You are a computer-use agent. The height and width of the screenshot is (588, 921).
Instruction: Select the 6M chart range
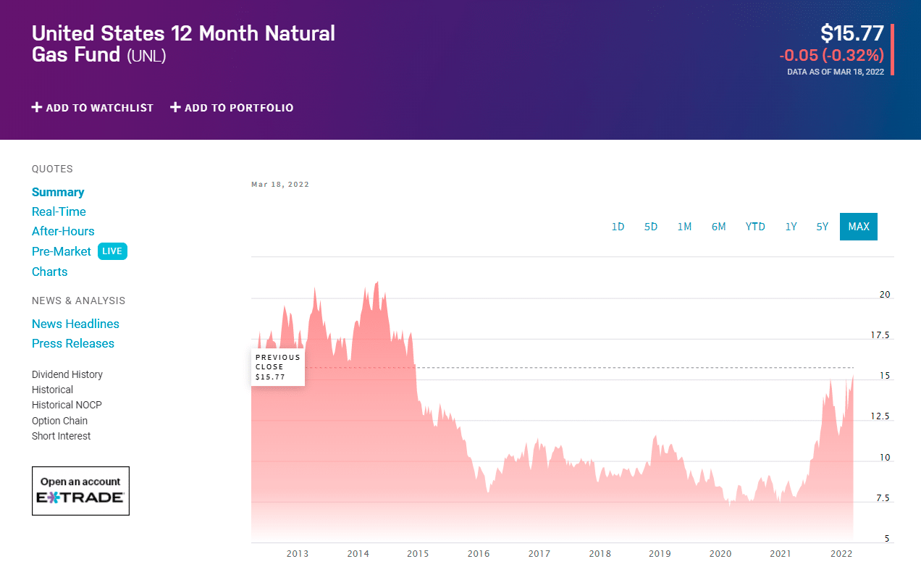pos(718,227)
